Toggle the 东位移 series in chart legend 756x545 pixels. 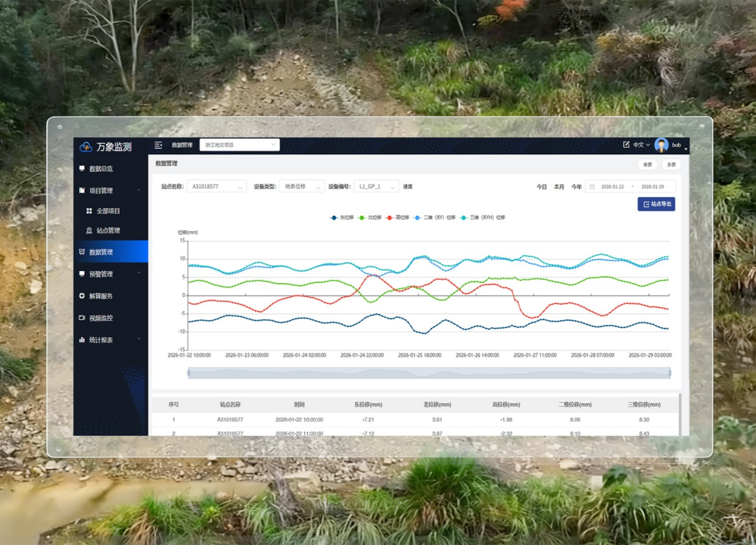coord(342,218)
